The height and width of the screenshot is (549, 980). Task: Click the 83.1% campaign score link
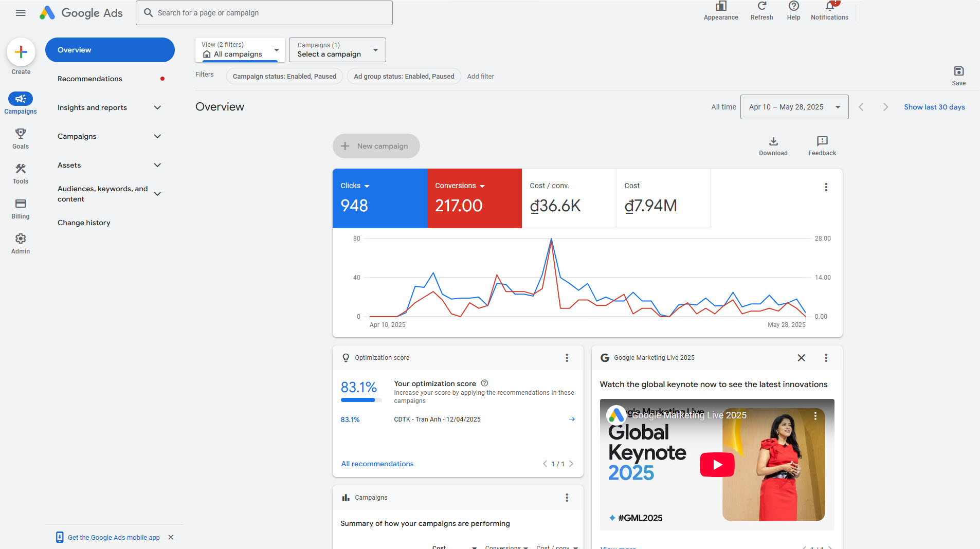350,419
